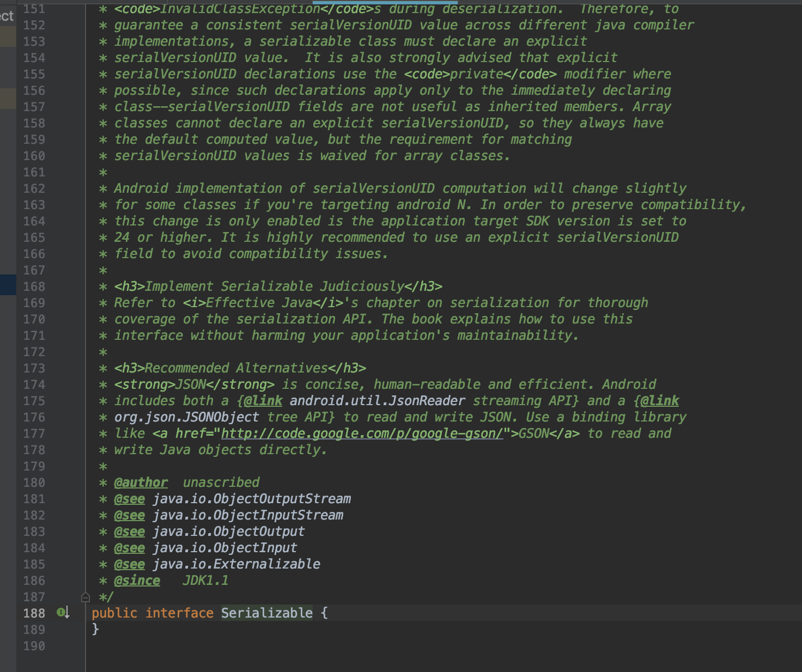Click the @see java.io.Externalizable reference
The width and height of the screenshot is (802, 672).
click(238, 564)
